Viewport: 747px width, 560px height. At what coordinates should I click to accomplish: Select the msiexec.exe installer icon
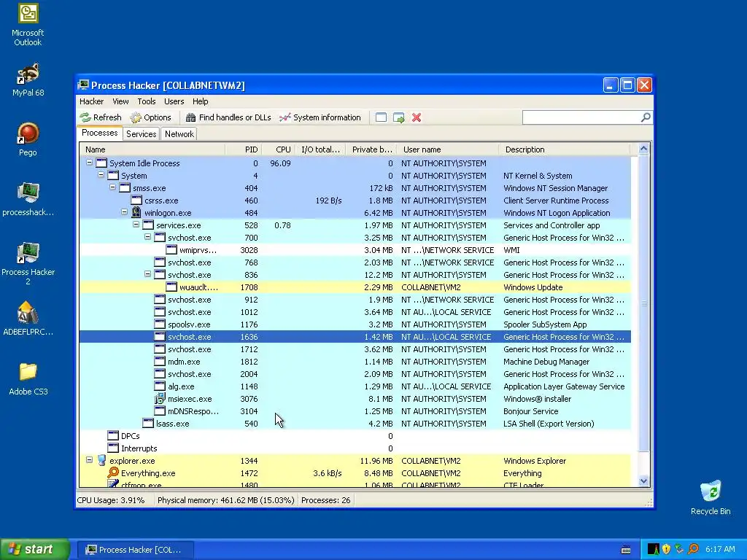click(160, 399)
